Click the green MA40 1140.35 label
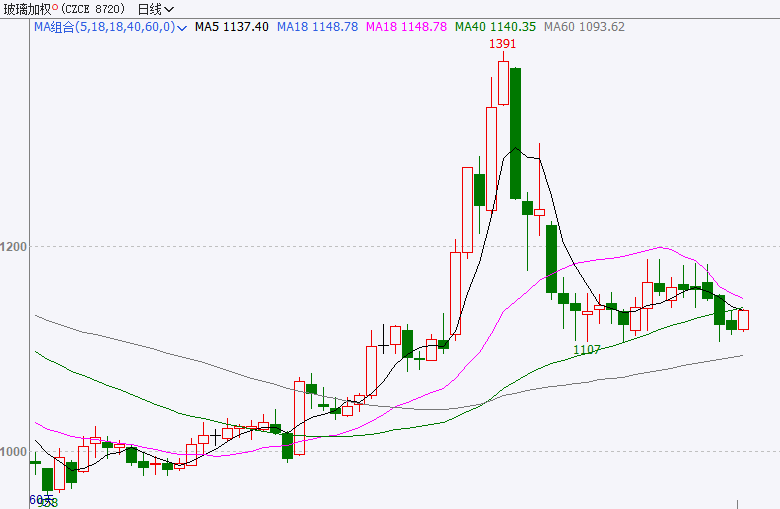 (495, 27)
